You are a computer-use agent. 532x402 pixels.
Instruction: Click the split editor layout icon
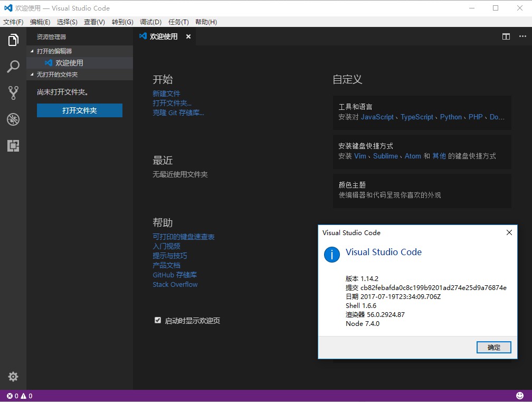pyautogui.click(x=506, y=36)
